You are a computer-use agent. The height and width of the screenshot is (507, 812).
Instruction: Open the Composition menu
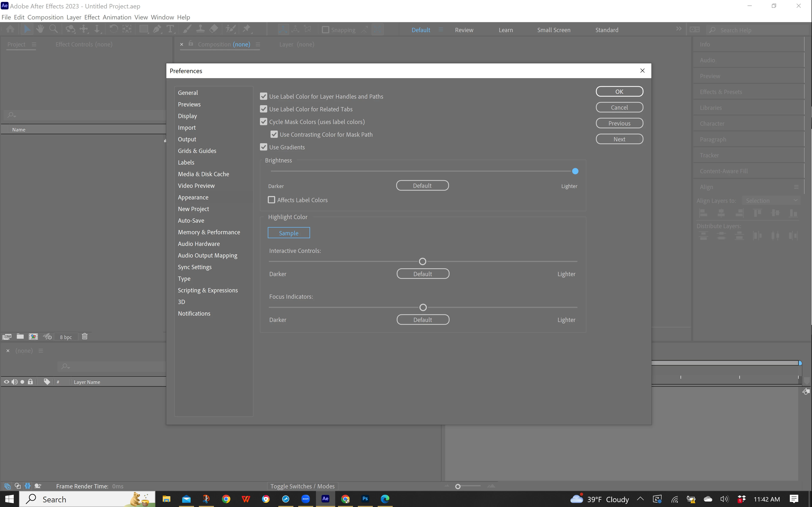point(45,17)
